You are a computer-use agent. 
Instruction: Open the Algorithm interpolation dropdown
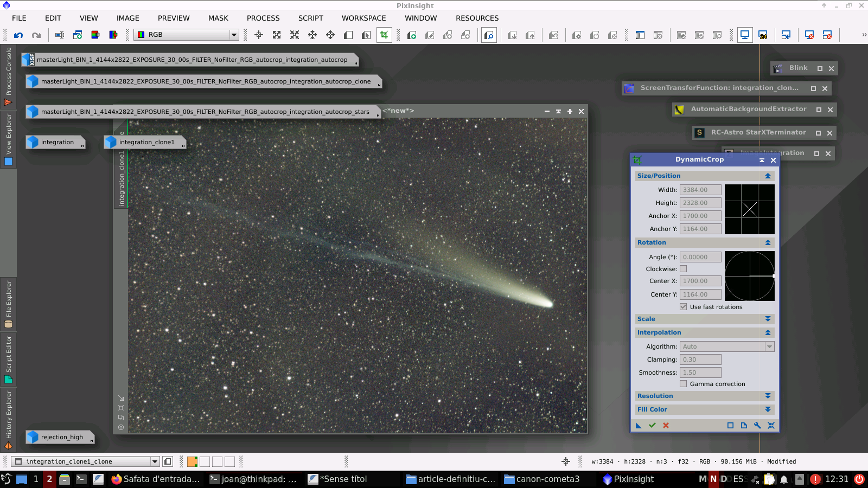(x=726, y=346)
